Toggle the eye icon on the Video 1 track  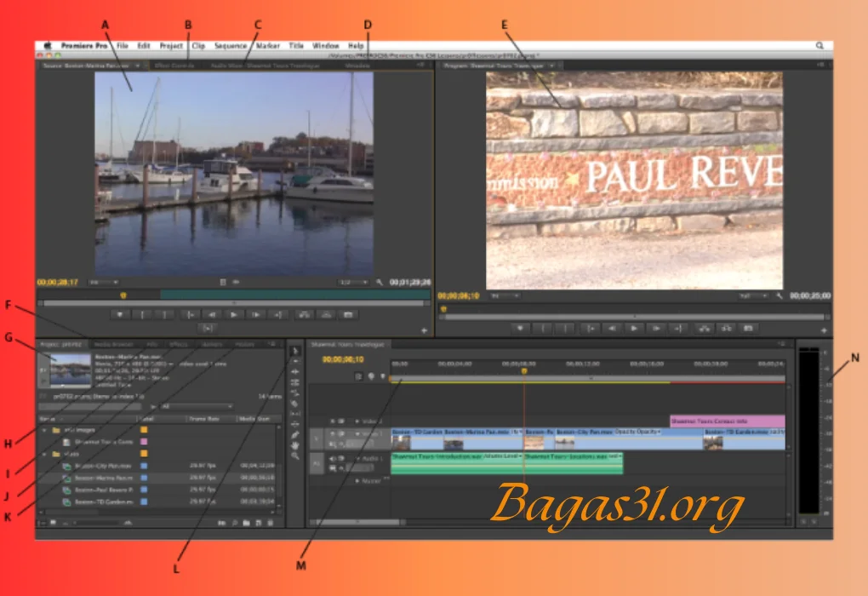pyautogui.click(x=333, y=433)
